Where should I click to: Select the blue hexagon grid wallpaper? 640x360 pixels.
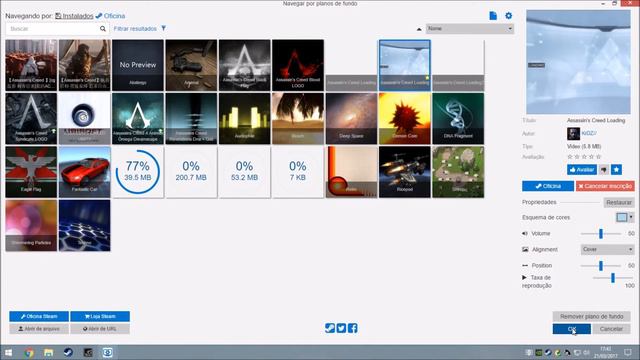pos(84,225)
